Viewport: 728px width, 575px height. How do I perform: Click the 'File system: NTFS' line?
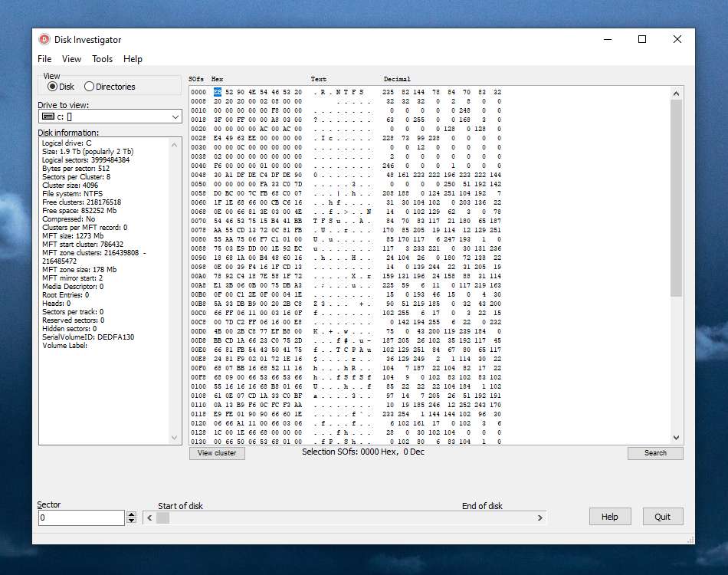73,194
